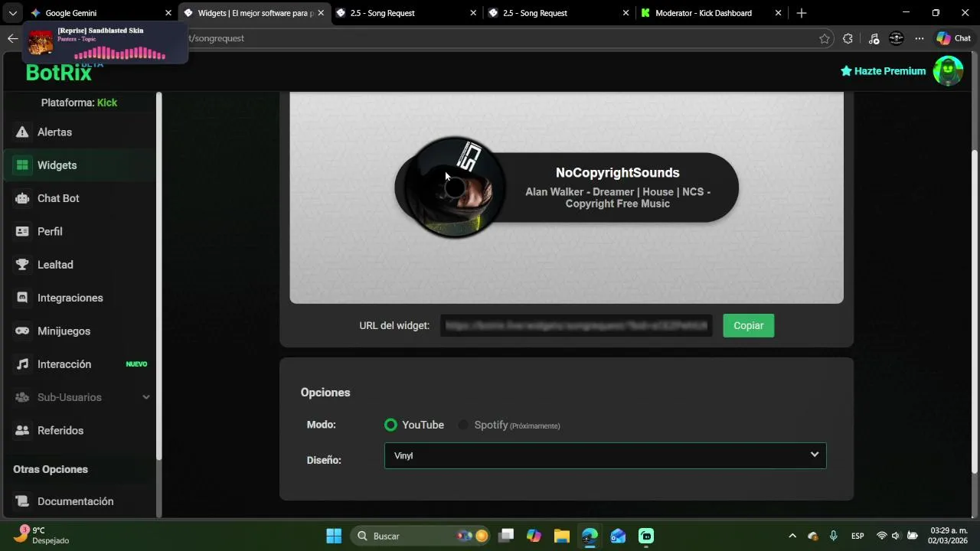
Task: Click the star icon beside Hazte Premium
Action: pos(846,70)
